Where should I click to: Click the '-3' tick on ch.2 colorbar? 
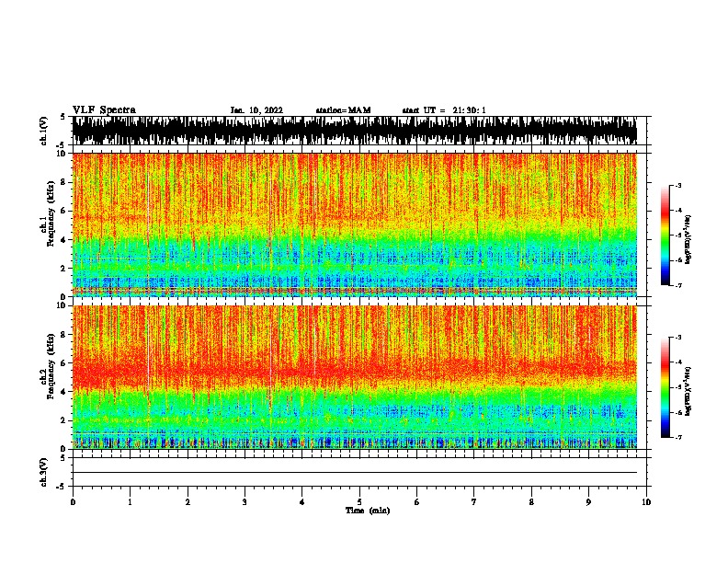678,338
